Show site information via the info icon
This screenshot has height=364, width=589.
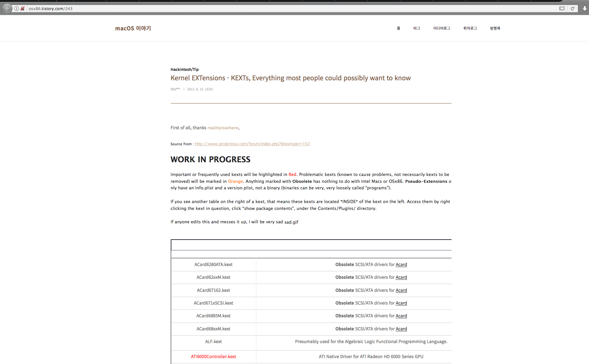point(17,8)
